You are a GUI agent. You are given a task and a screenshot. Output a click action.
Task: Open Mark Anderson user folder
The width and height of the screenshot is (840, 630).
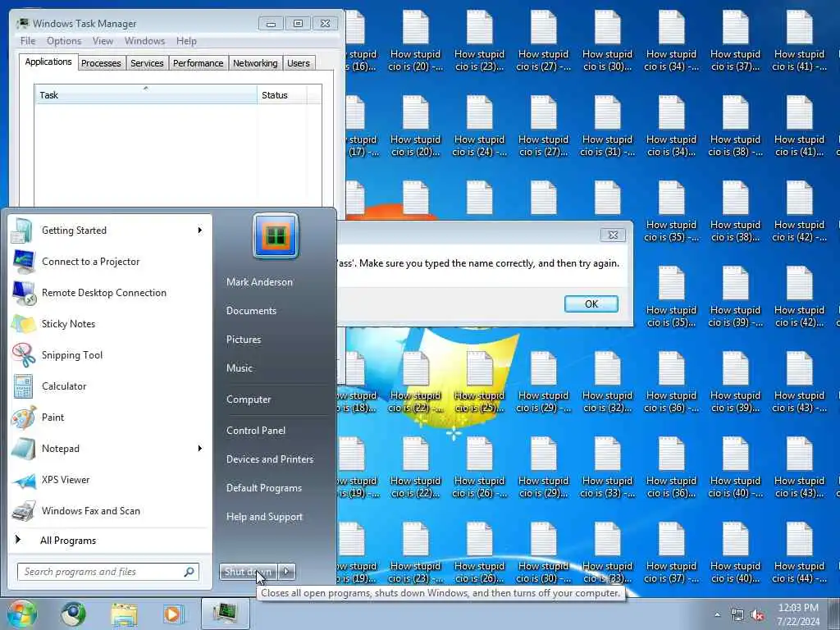(259, 282)
